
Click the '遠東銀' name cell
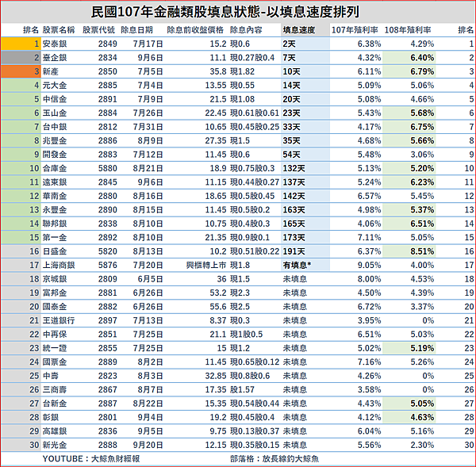(x=55, y=182)
